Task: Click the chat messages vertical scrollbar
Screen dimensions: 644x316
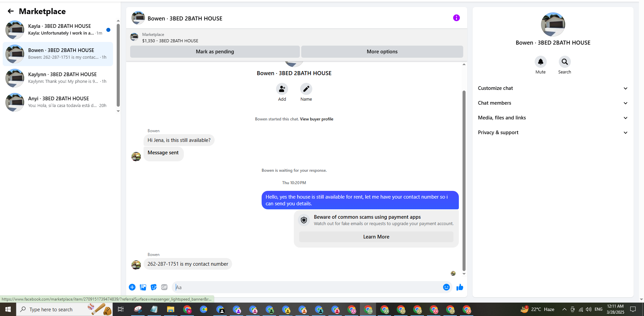Action: tap(464, 180)
